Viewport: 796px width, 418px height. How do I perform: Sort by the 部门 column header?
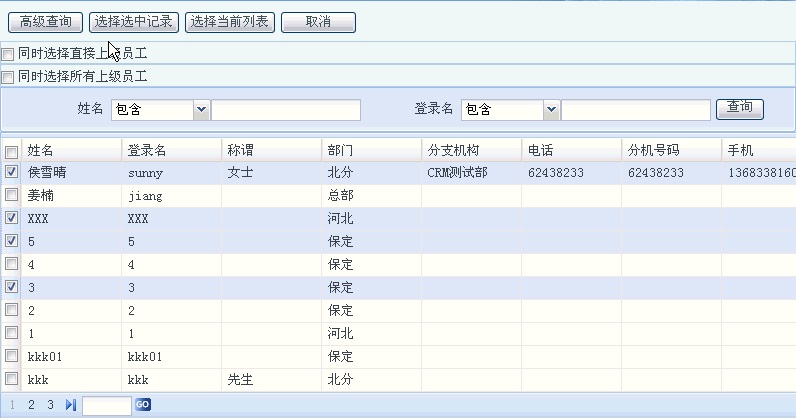point(340,150)
